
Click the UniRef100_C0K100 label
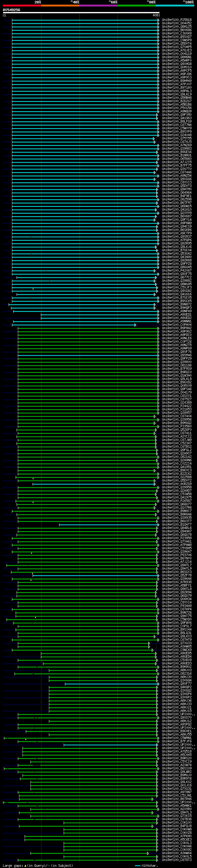(x=176, y=823)
